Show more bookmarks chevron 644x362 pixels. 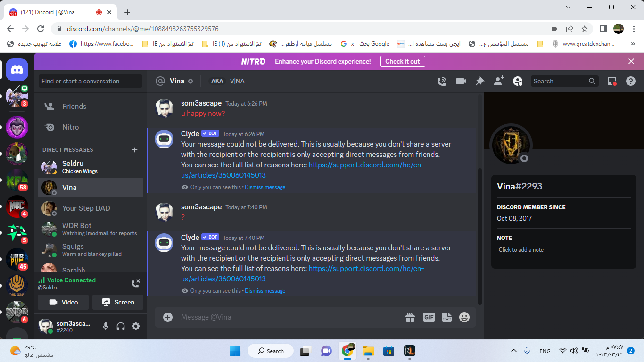click(x=633, y=44)
